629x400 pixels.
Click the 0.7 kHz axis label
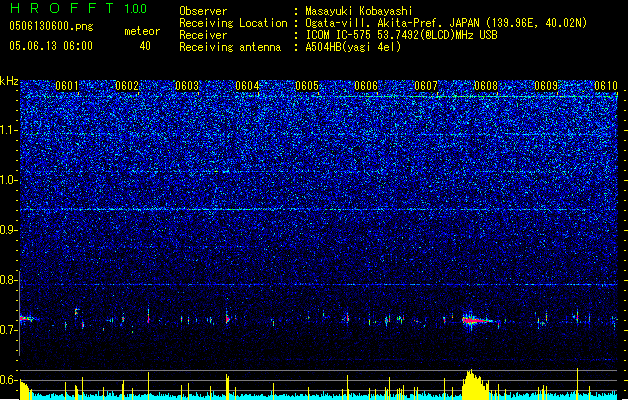pyautogui.click(x=9, y=330)
